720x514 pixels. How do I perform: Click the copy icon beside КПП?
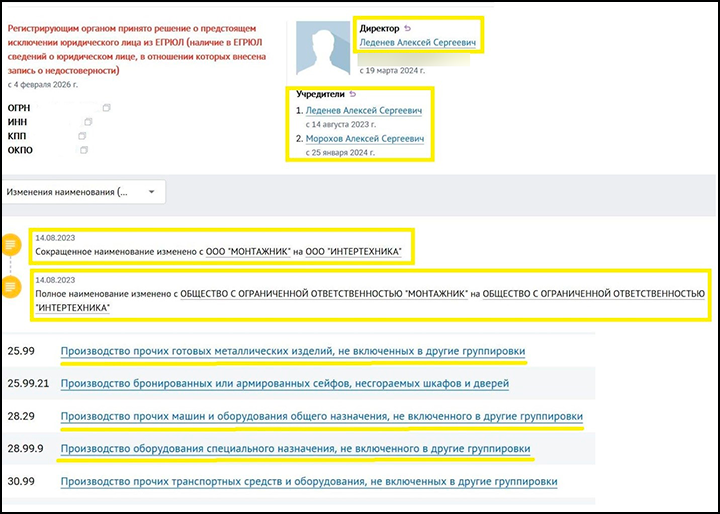tap(84, 135)
